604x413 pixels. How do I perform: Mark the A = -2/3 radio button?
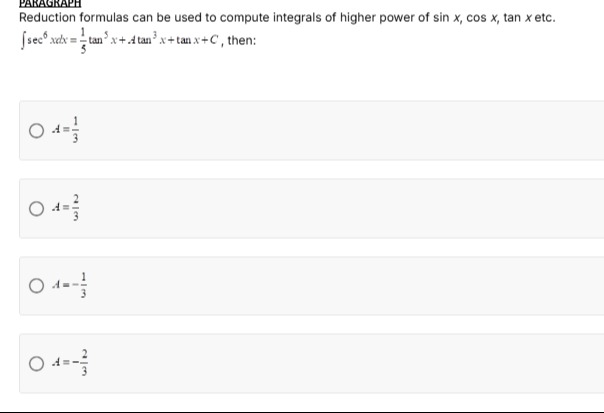point(36,365)
